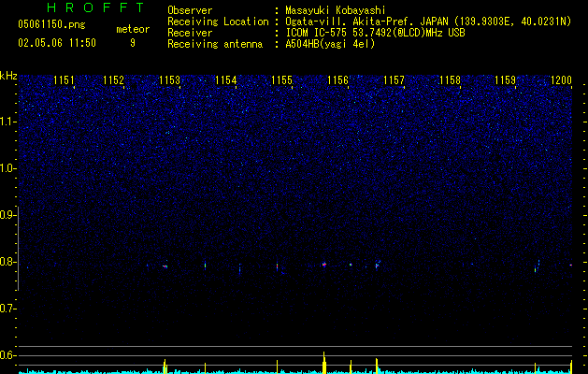Click the 0.6 kHz frequency label

(7, 355)
